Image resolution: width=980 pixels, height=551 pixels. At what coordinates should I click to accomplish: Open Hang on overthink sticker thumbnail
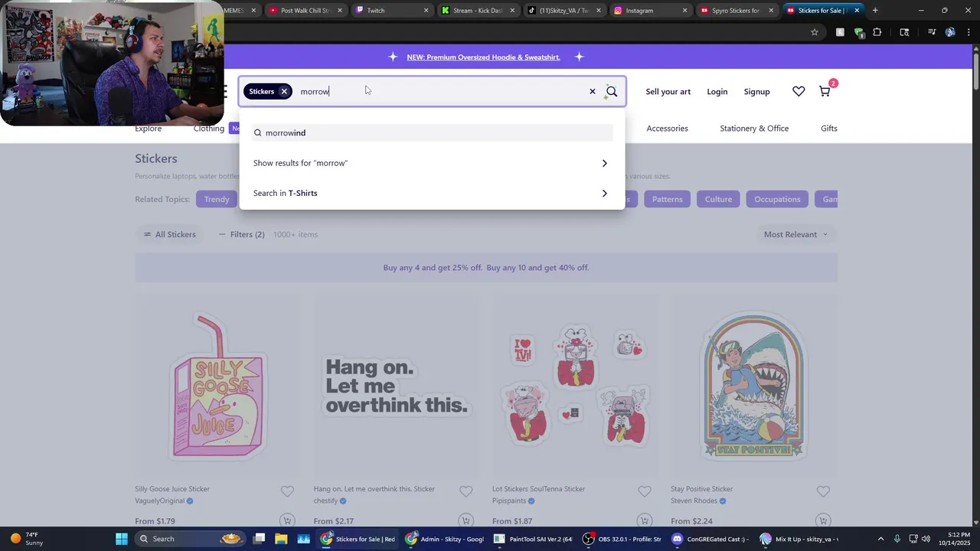pos(397,386)
